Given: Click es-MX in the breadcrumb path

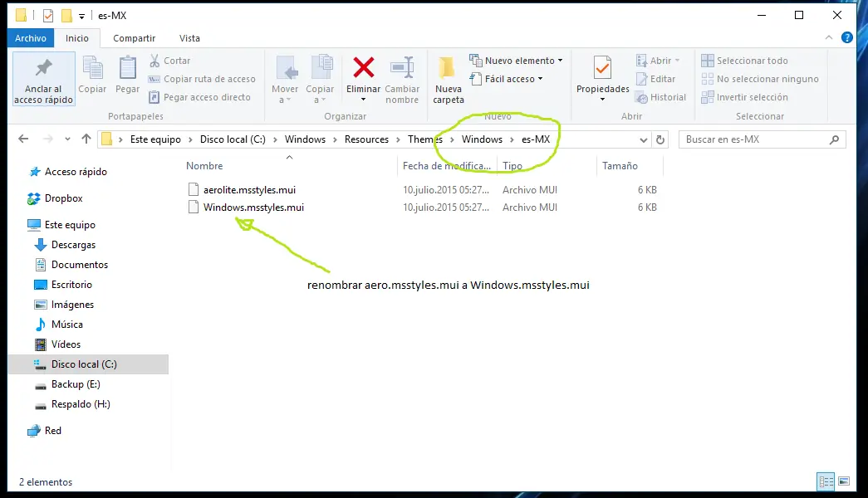Looking at the screenshot, I should click(x=536, y=139).
